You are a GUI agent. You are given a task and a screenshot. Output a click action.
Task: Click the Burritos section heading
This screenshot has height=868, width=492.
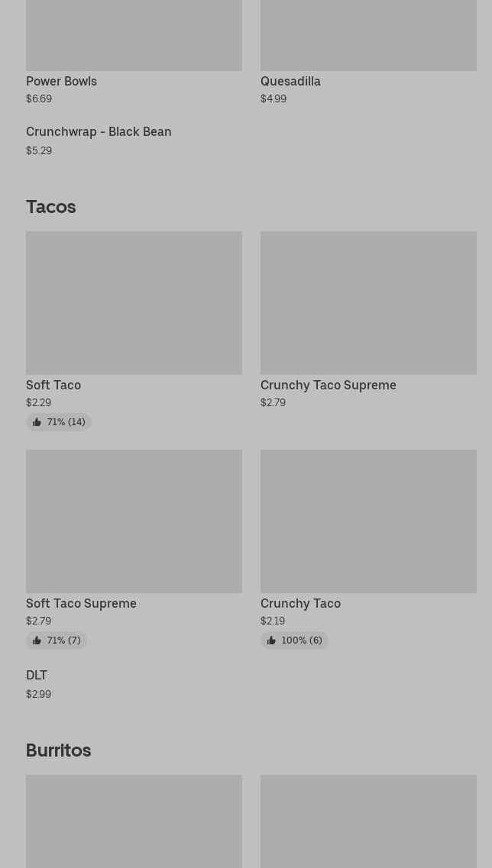click(x=58, y=750)
